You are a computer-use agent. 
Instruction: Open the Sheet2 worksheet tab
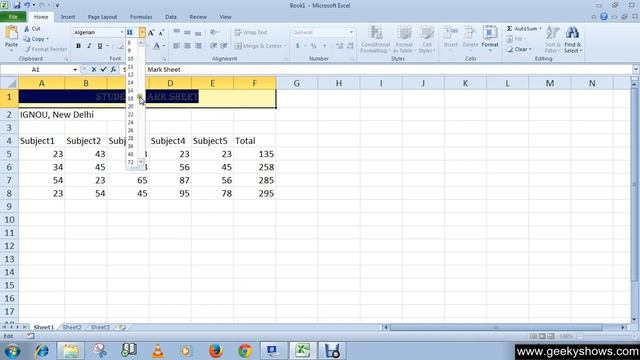pyautogui.click(x=72, y=327)
